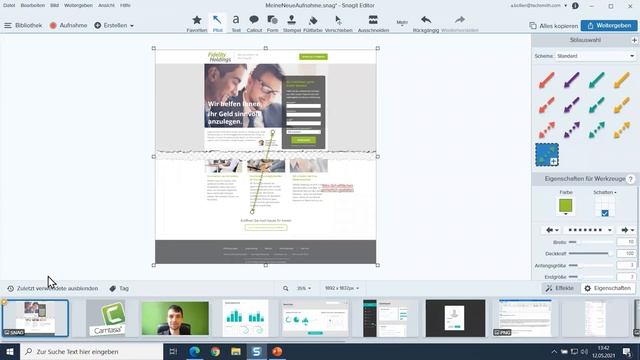
Task: Select the thumbnail of man on green background
Action: (x=175, y=318)
